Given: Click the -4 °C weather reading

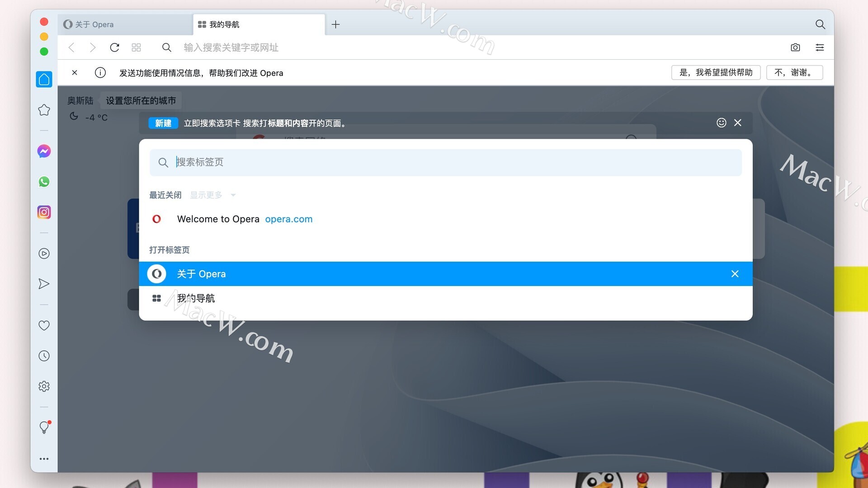Looking at the screenshot, I should [96, 117].
